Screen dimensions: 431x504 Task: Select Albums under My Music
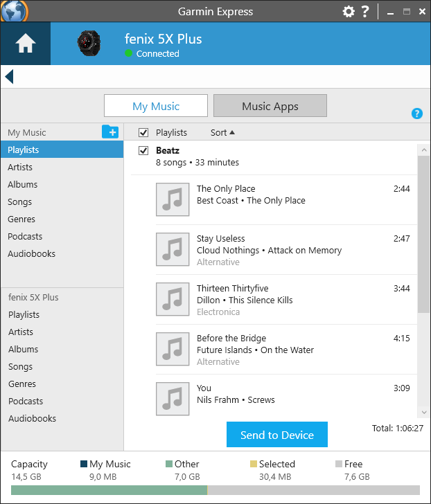pyautogui.click(x=62, y=184)
